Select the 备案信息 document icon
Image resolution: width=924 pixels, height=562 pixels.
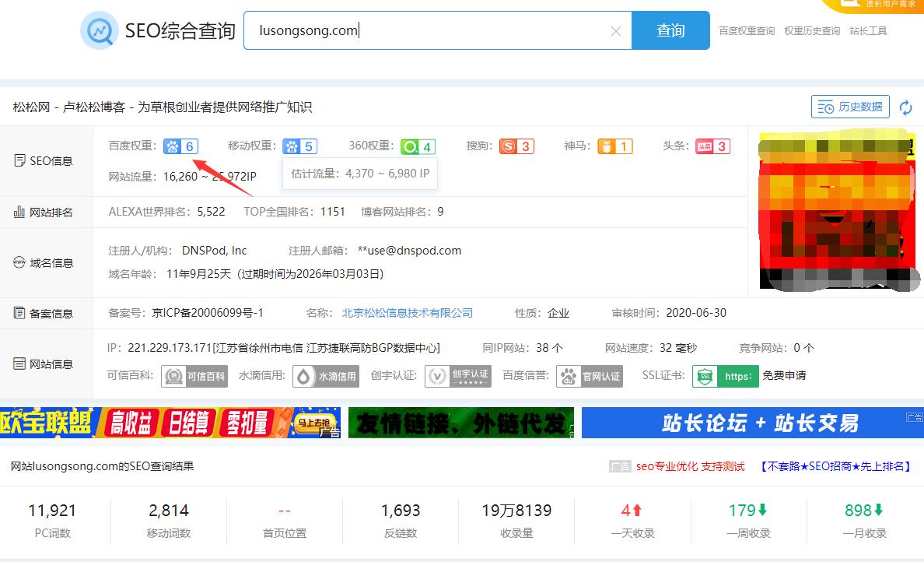coord(19,313)
